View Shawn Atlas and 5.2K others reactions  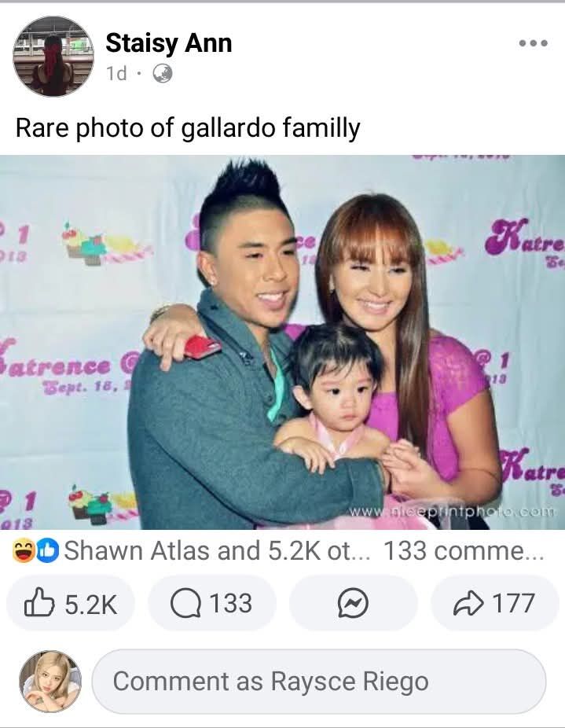(217, 550)
